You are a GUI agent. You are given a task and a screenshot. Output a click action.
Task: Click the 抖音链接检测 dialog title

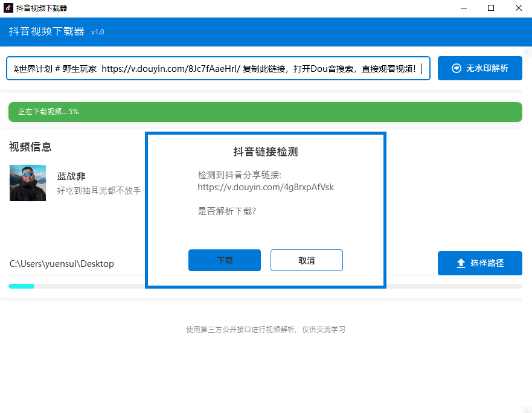[x=266, y=152]
